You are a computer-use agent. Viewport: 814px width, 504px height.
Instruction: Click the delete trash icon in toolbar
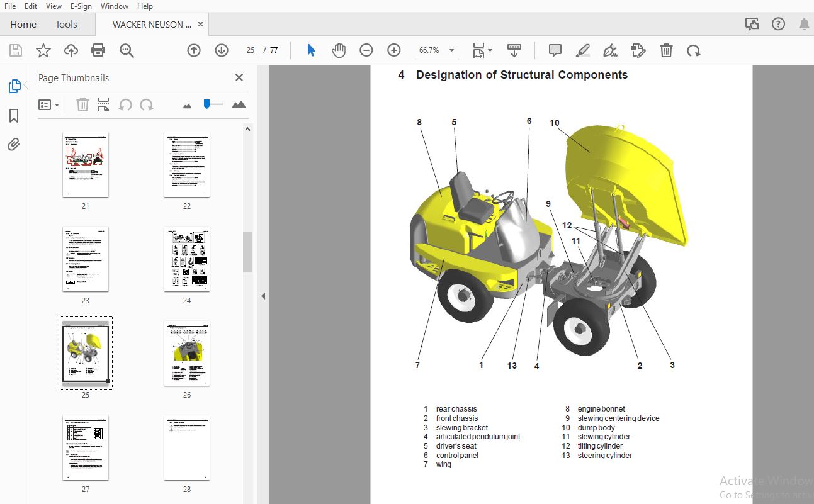click(x=666, y=50)
